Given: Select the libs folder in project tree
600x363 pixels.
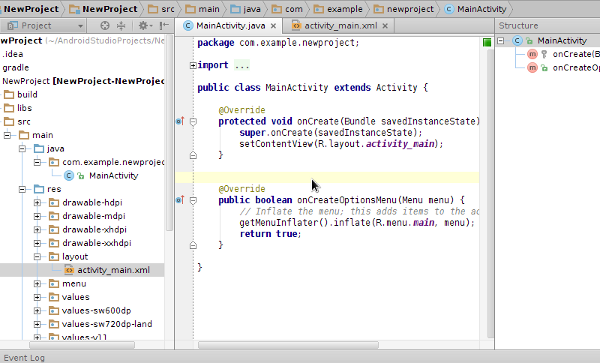Looking at the screenshot, I should click(x=18, y=108).
